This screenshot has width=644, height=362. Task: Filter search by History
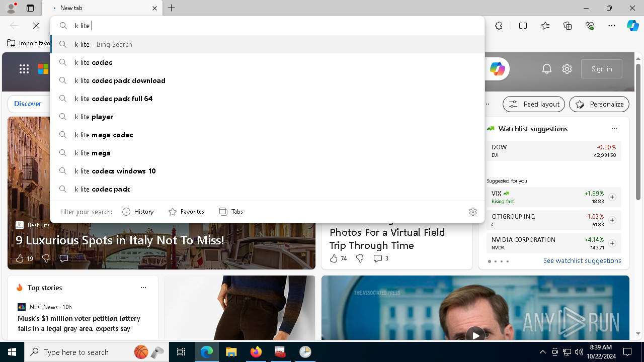coord(138,212)
